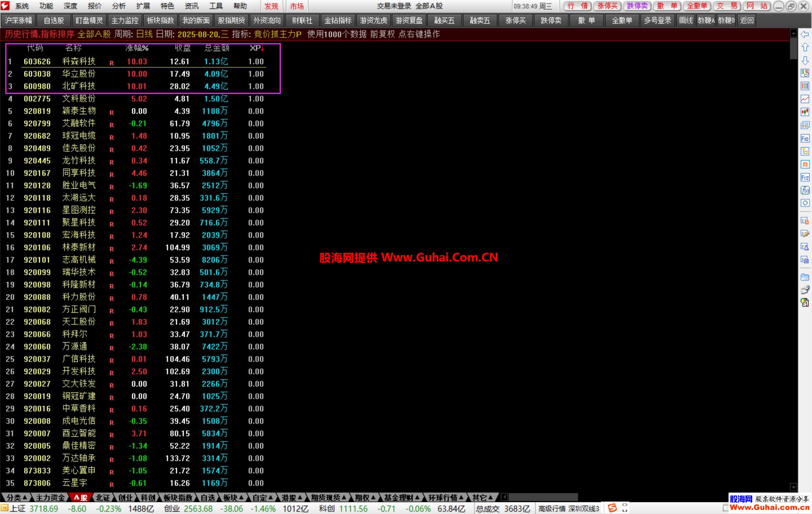Show the red line trend chart icon
This screenshot has width=812, height=514.
tap(805, 99)
